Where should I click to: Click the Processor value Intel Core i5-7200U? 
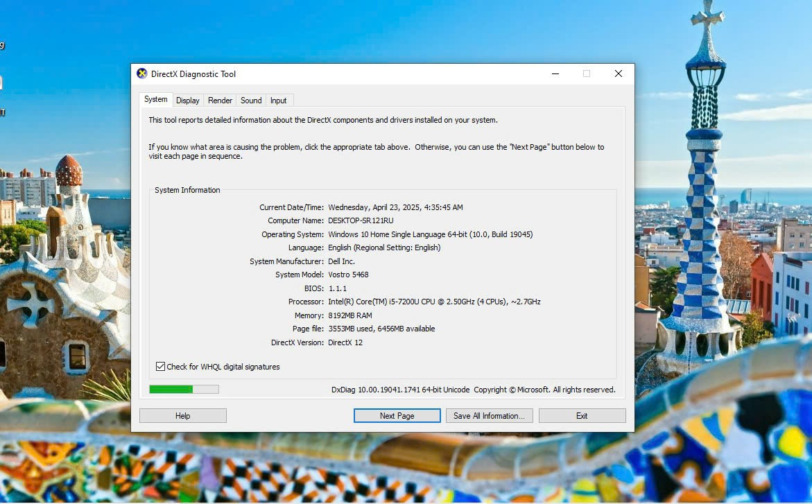(x=433, y=302)
